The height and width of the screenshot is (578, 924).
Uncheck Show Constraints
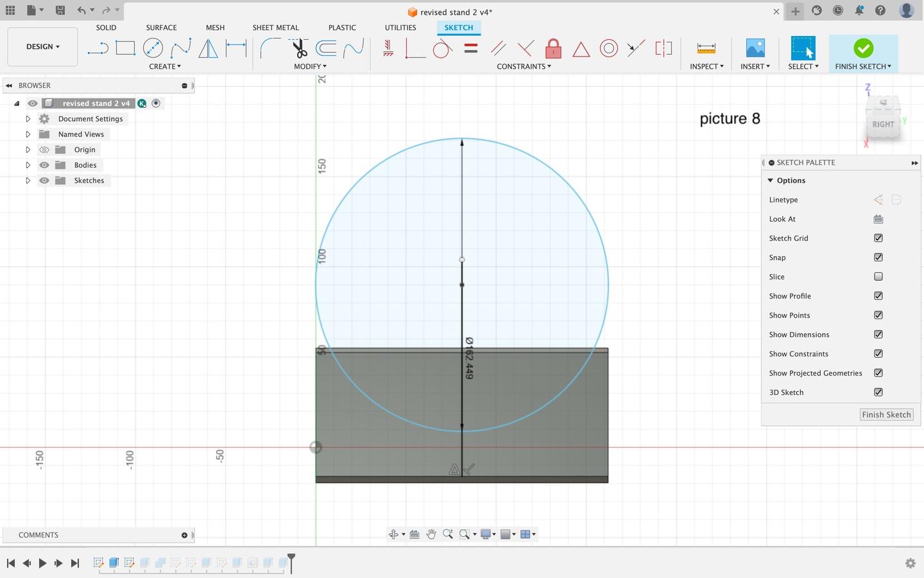(878, 354)
